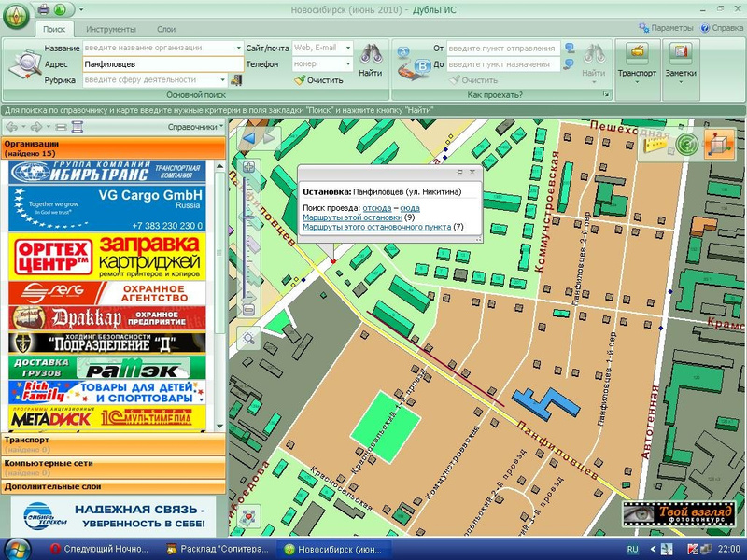The image size is (747, 560).
Task: Click the forward navigation arrow in directory panel
Action: (x=35, y=127)
